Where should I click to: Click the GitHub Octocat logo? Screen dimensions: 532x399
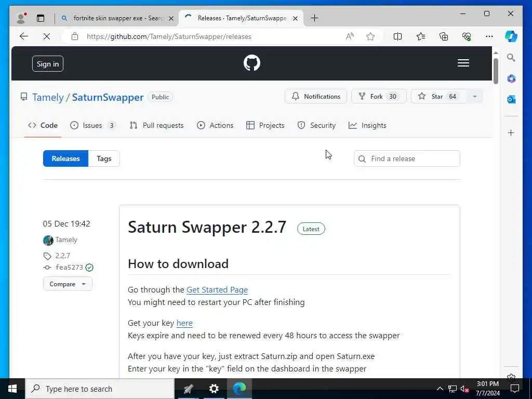coord(252,63)
